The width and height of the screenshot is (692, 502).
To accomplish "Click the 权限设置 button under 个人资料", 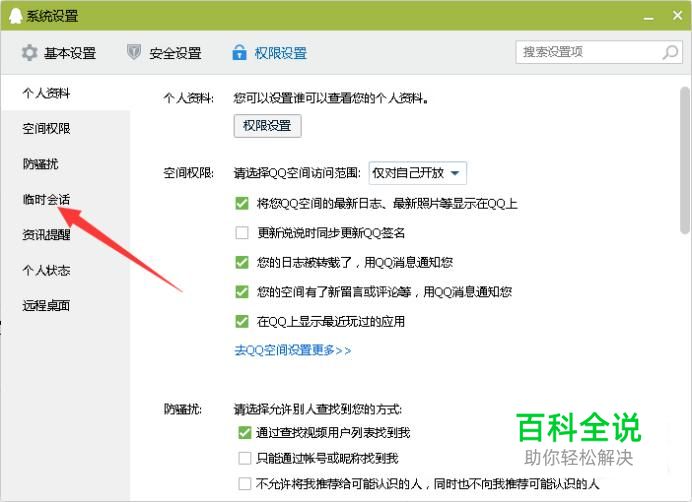I will (x=267, y=126).
